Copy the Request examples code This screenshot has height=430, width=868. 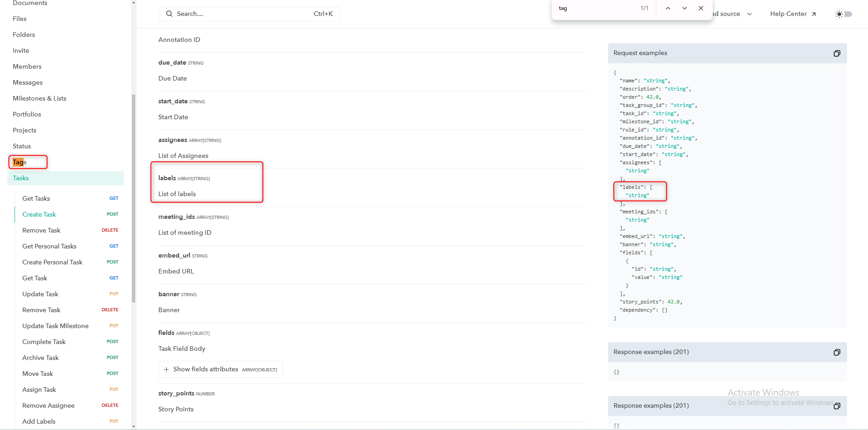coord(837,53)
